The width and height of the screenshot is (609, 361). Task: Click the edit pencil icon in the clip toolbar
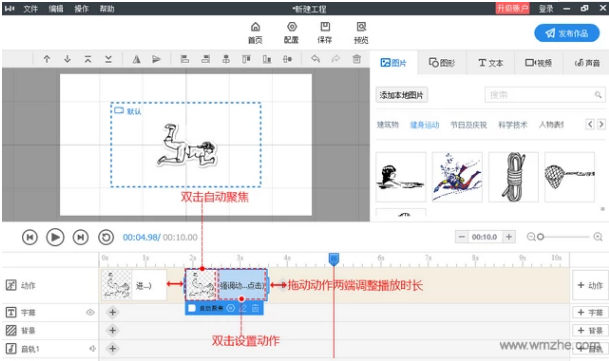click(x=243, y=308)
